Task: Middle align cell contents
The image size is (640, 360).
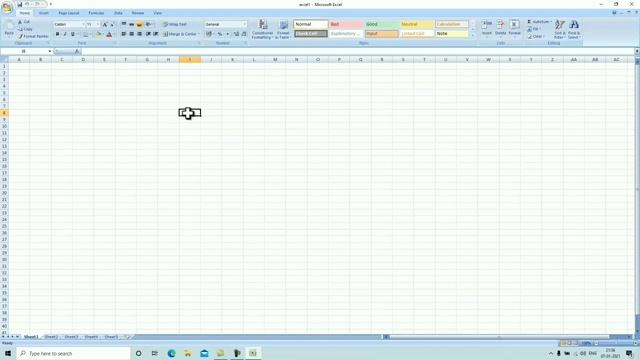Action: tap(131, 24)
